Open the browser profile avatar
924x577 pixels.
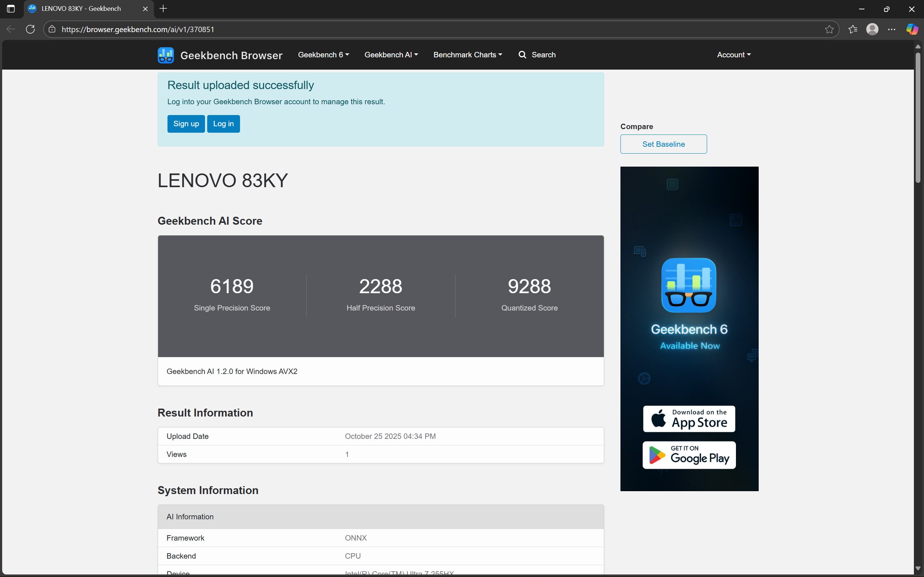(x=873, y=29)
